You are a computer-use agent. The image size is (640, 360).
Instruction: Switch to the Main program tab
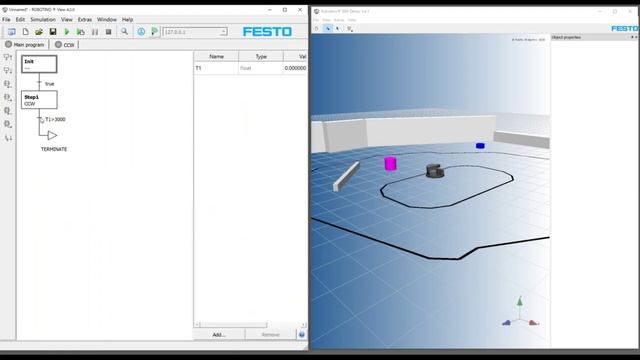coord(24,44)
